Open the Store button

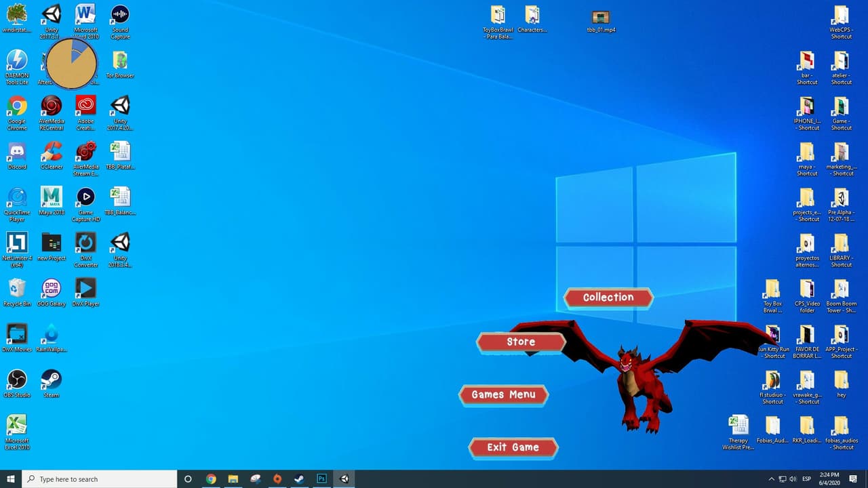(521, 342)
